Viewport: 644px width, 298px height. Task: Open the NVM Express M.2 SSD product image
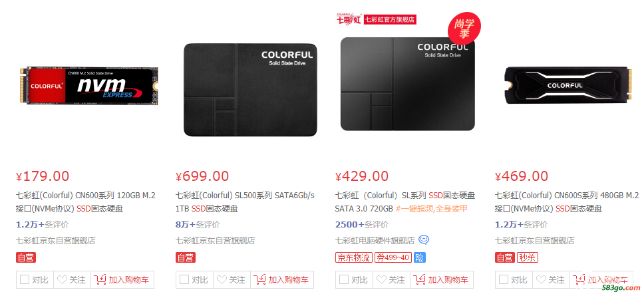pos(88,86)
